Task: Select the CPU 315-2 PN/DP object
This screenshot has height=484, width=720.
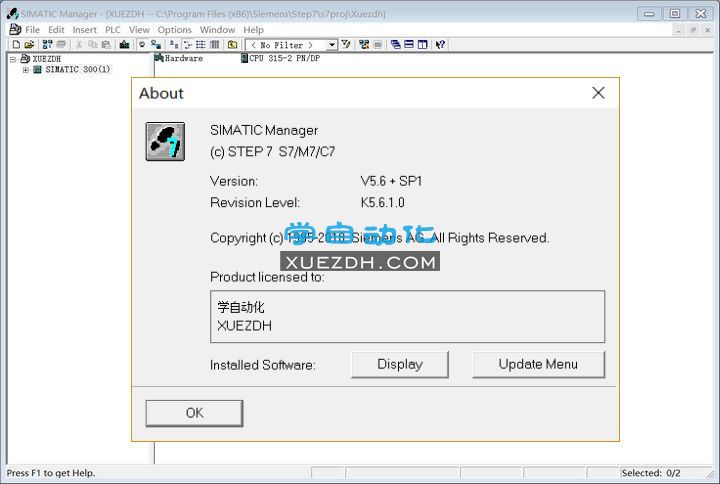Action: (x=281, y=58)
